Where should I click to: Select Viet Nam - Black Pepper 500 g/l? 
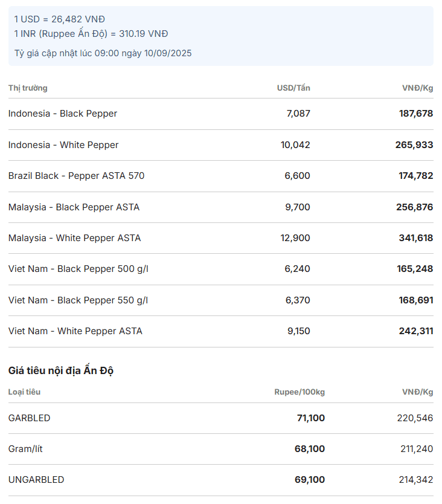pos(78,269)
